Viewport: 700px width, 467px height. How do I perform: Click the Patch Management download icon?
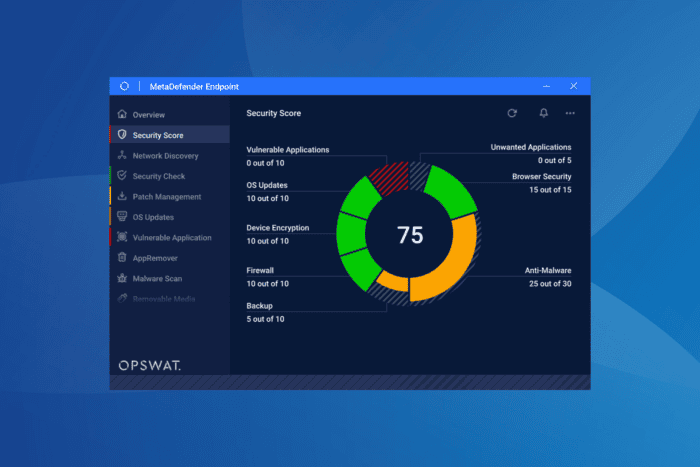[122, 196]
